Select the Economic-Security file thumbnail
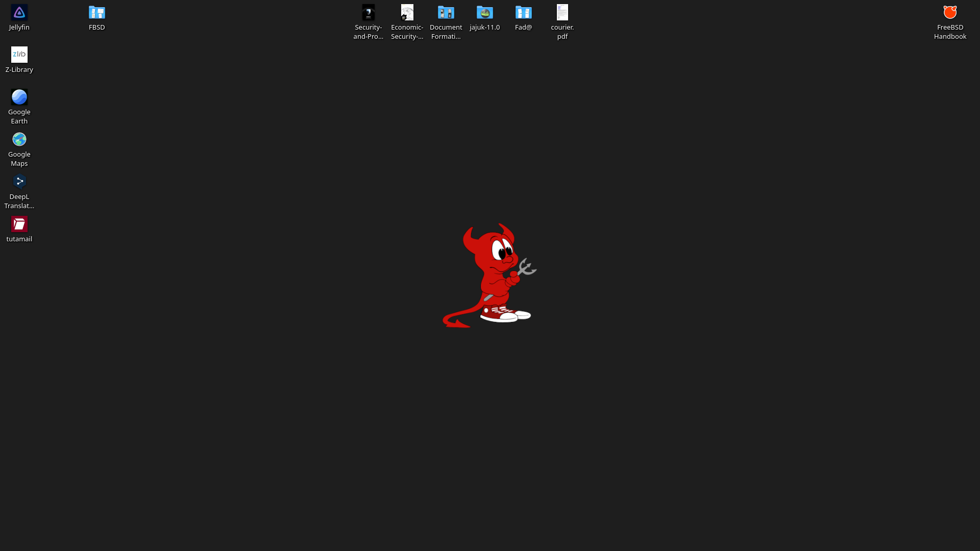This screenshot has height=551, width=980. (407, 12)
